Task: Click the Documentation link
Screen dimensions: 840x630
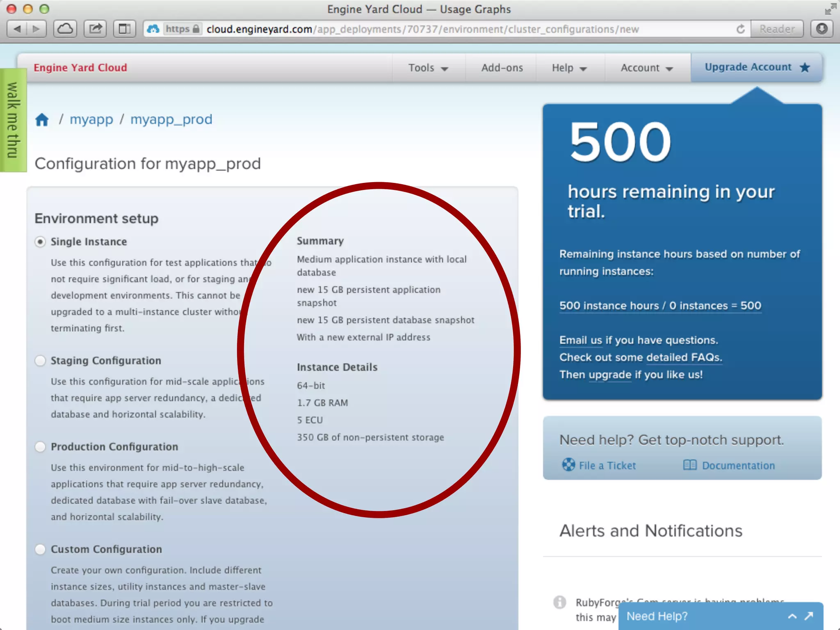Action: click(x=738, y=466)
